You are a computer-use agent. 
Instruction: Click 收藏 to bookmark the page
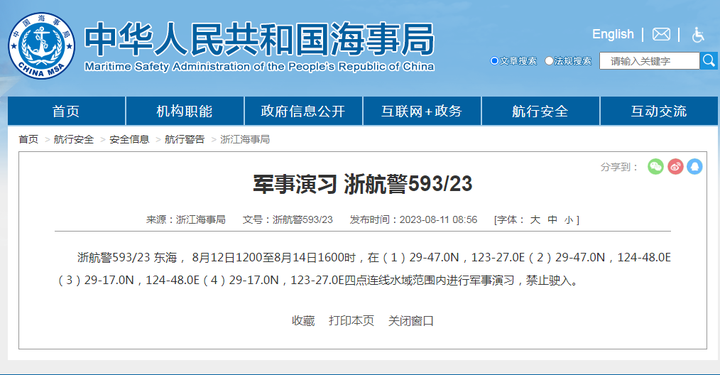pos(303,320)
